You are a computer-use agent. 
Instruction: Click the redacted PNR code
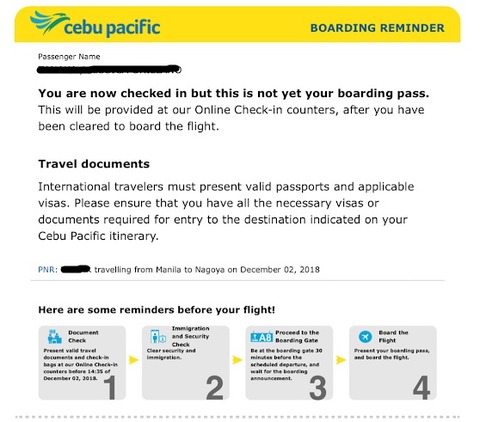click(76, 269)
